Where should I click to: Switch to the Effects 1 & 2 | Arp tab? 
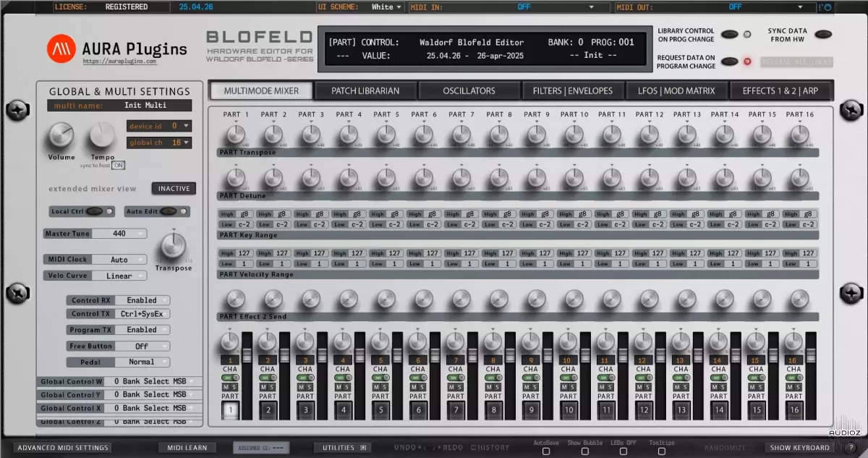[779, 90]
